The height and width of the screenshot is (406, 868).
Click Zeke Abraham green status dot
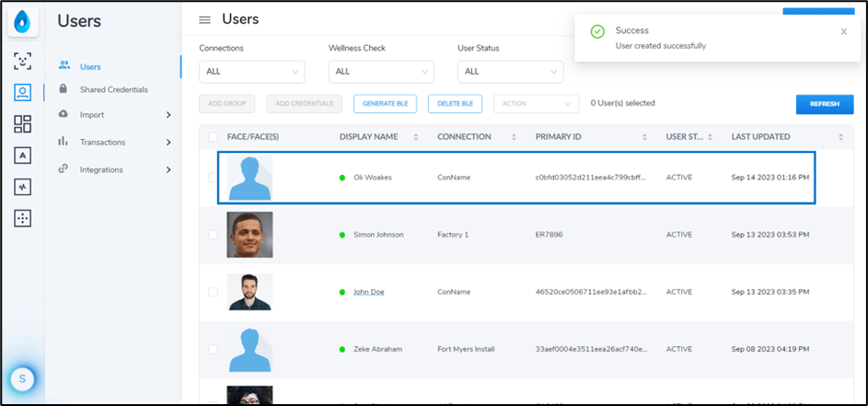click(342, 350)
